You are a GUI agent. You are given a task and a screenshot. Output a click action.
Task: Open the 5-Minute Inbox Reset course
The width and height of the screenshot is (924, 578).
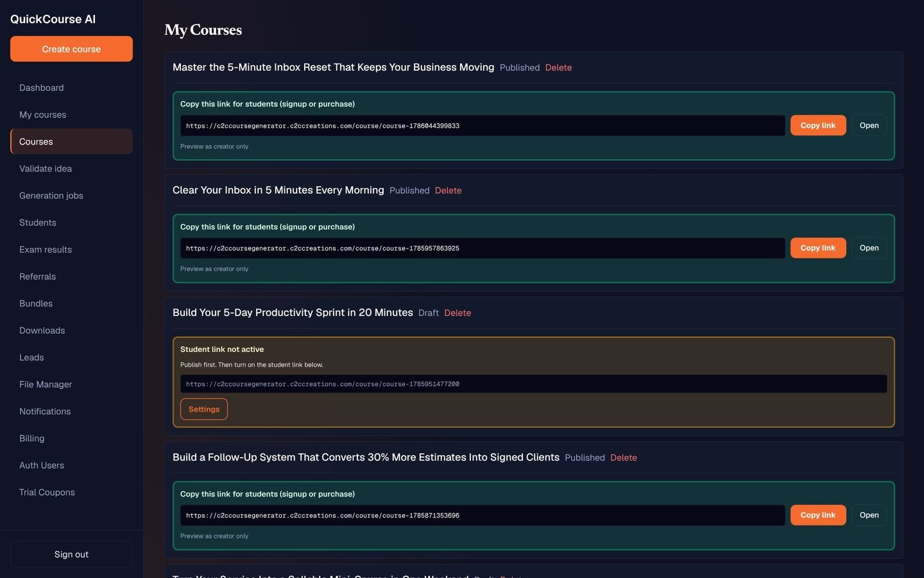pos(869,125)
